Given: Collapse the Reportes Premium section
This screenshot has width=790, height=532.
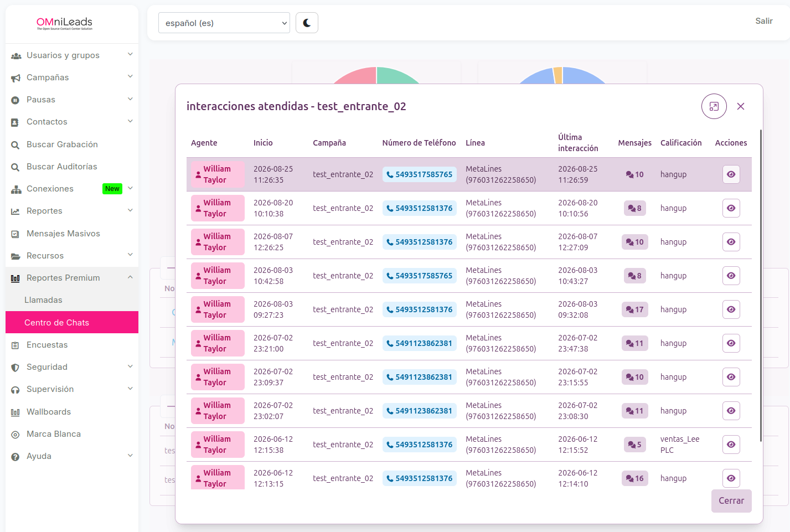Looking at the screenshot, I should pos(130,277).
